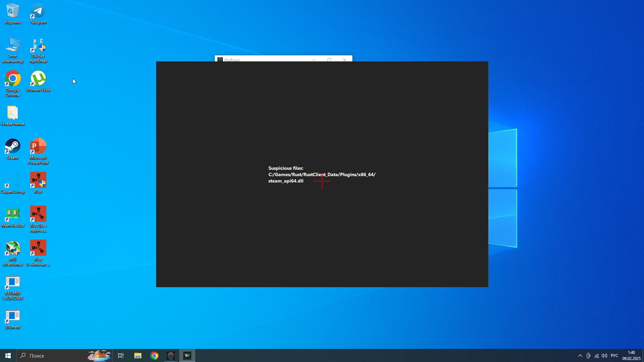The image size is (644, 362).
Task: Launch the Steam desktop shortcut
Action: tap(13, 149)
